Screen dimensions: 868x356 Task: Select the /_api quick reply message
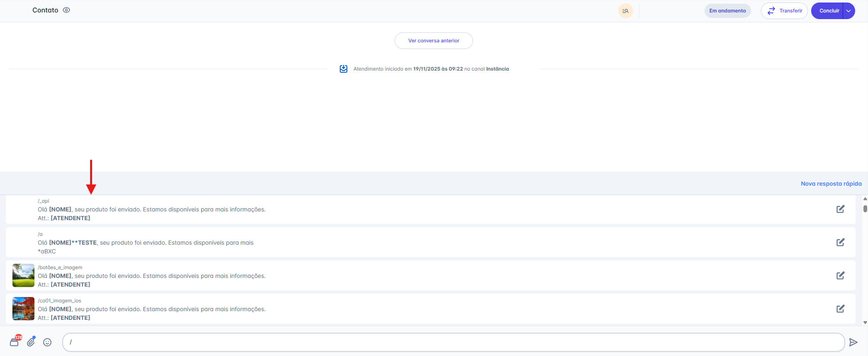[x=151, y=210]
